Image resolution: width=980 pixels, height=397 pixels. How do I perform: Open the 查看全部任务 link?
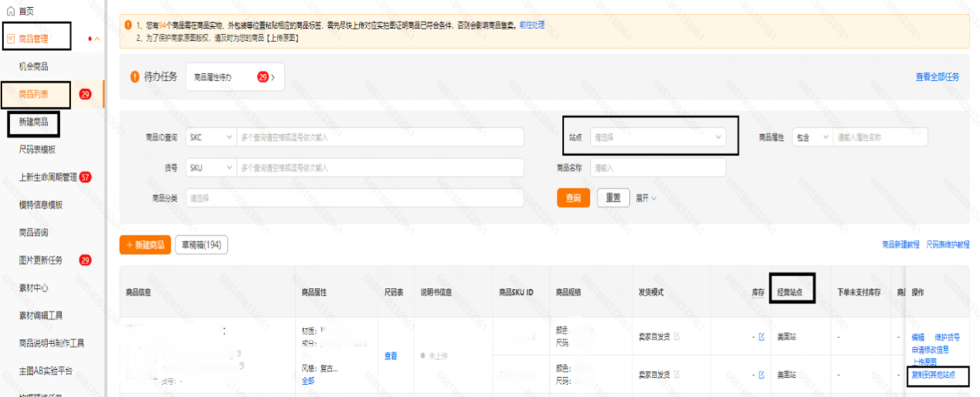[x=937, y=77]
